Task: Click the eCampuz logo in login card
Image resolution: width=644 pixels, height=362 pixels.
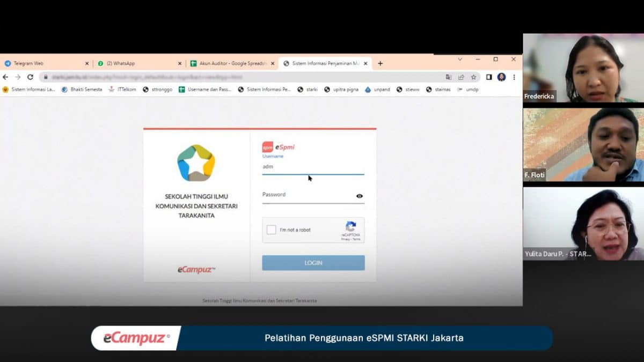Action: coord(196,269)
